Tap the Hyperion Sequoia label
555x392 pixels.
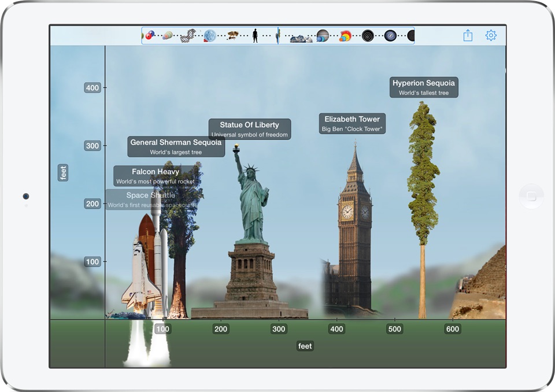[424, 87]
